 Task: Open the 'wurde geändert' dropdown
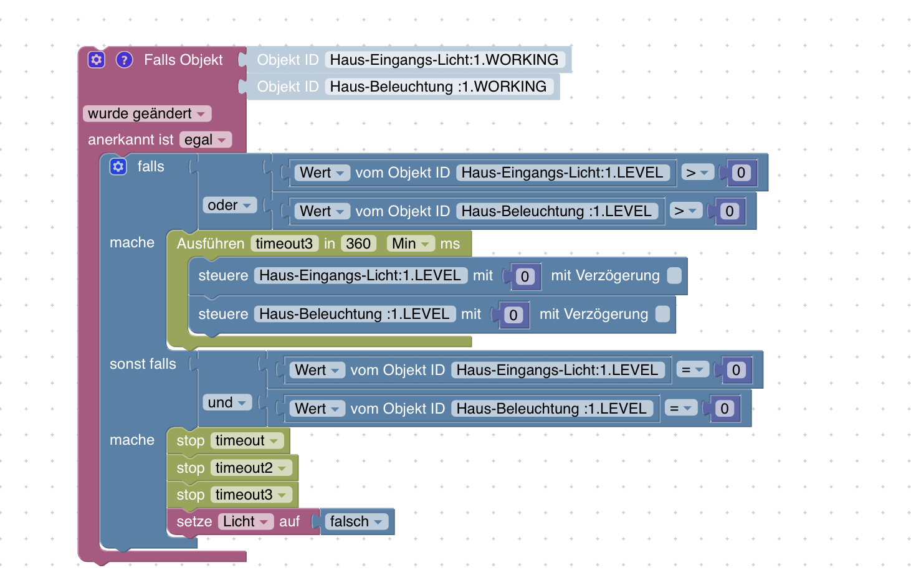pos(147,113)
